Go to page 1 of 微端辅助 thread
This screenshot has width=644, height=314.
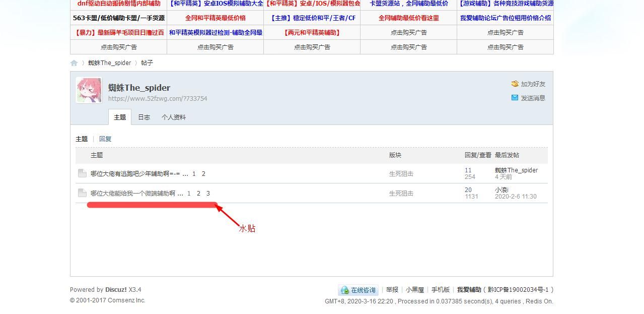[x=189, y=194]
